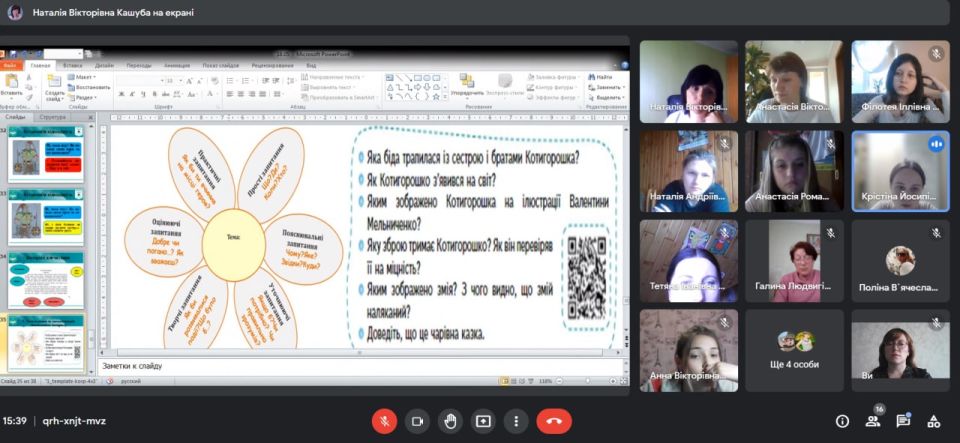Open the Выделить select dropdown

point(605,97)
